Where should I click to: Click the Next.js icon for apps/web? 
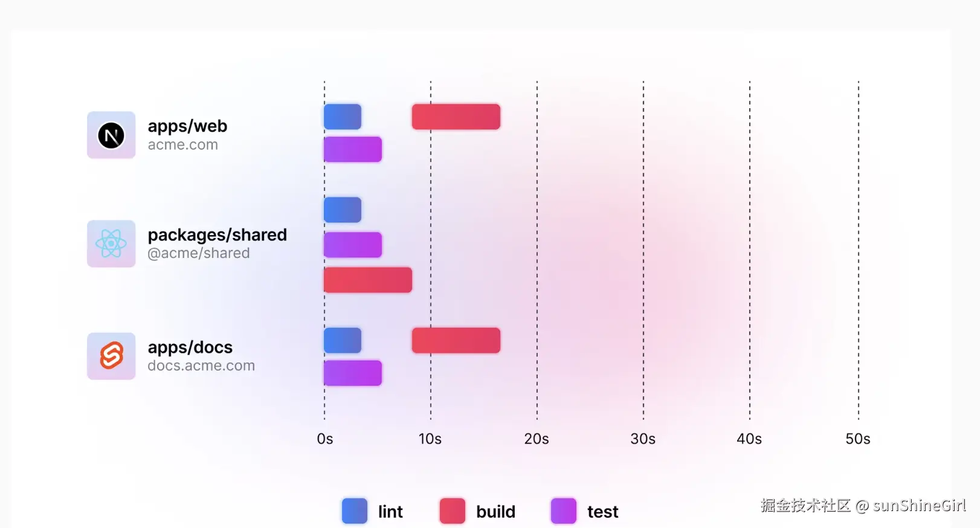(x=111, y=135)
